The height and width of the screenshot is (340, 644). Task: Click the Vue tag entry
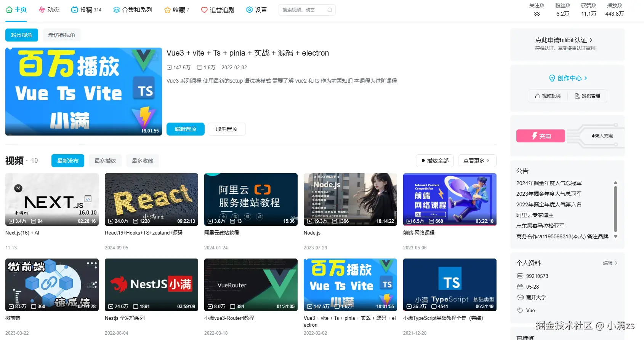click(x=526, y=310)
